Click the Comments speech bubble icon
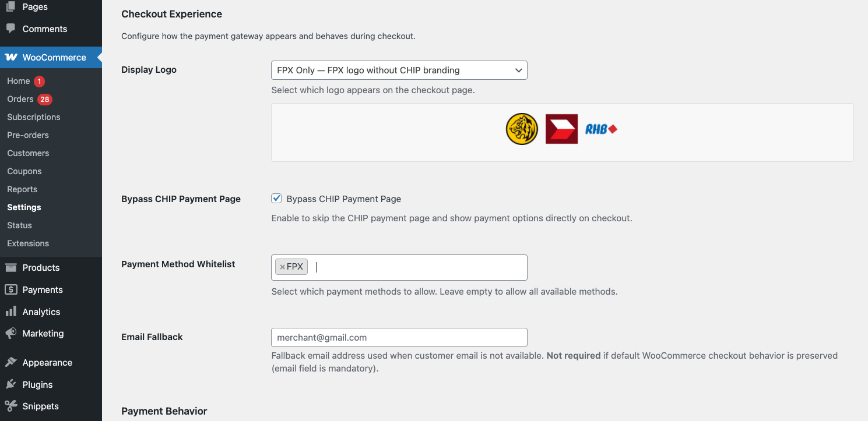Viewport: 868px width, 421px height. click(10, 29)
